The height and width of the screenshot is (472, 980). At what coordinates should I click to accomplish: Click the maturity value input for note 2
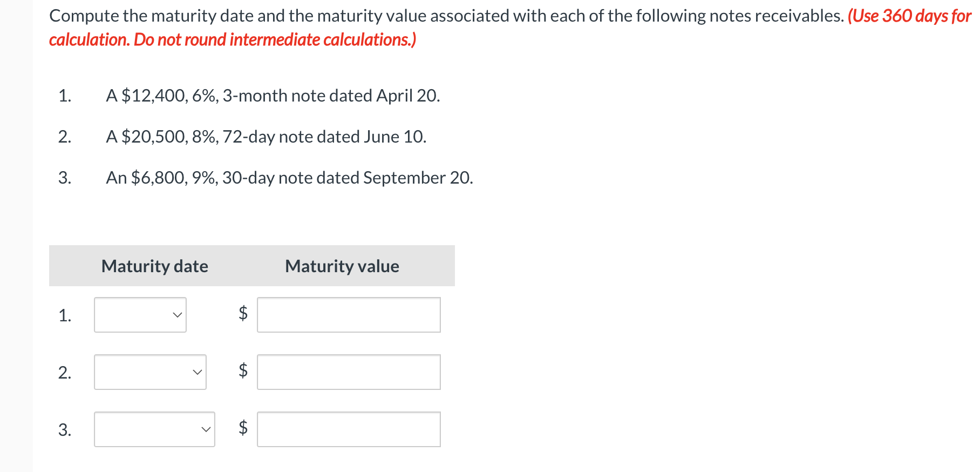(x=349, y=372)
